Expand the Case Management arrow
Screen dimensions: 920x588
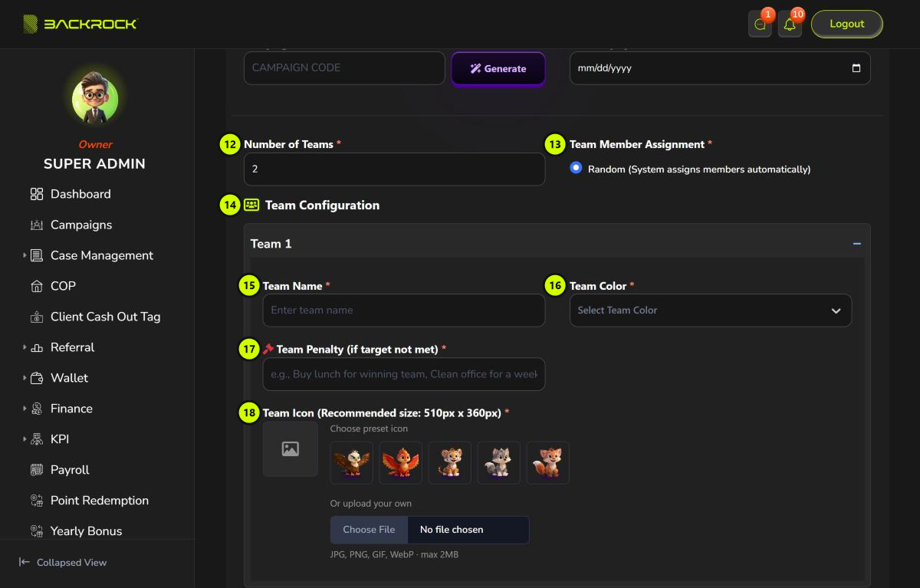point(25,255)
